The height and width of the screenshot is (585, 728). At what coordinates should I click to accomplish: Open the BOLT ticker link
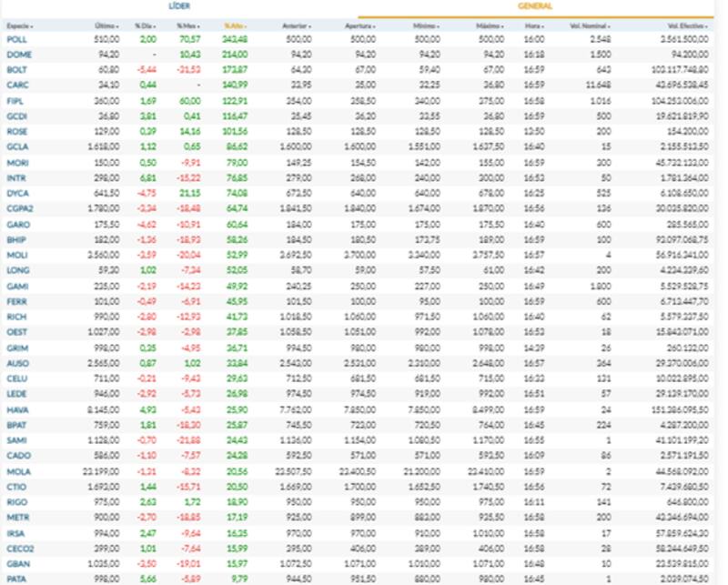(15, 69)
